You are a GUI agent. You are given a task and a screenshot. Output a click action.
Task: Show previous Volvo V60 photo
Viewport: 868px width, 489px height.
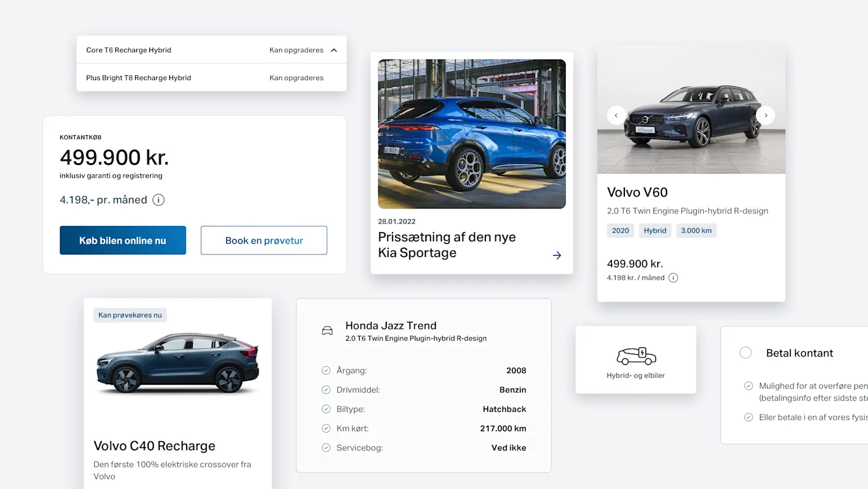click(x=616, y=115)
